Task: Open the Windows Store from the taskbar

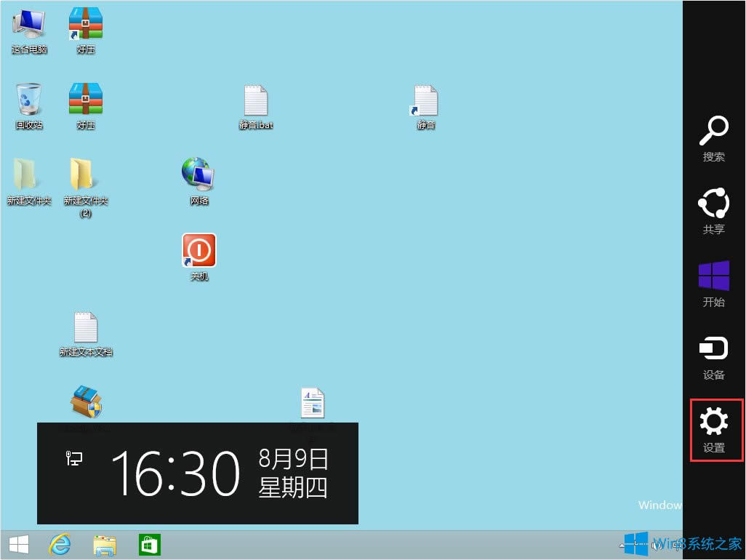Action: tap(149, 544)
